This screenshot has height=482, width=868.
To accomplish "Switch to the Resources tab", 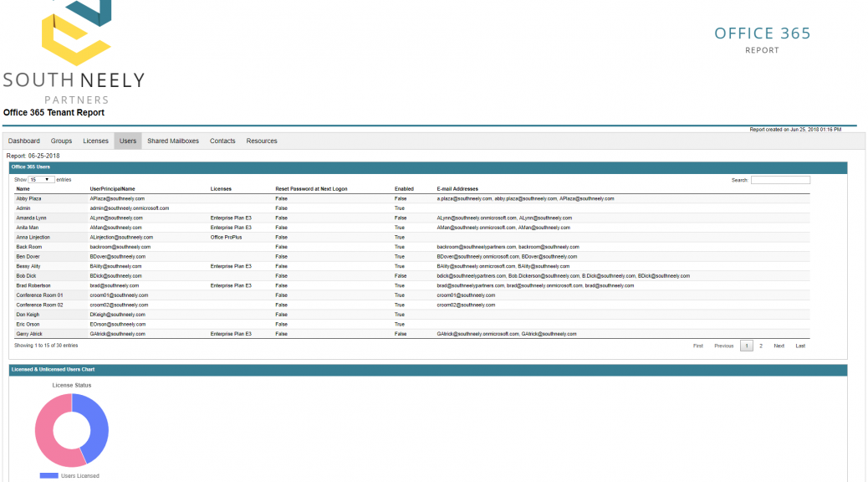I will [x=262, y=141].
